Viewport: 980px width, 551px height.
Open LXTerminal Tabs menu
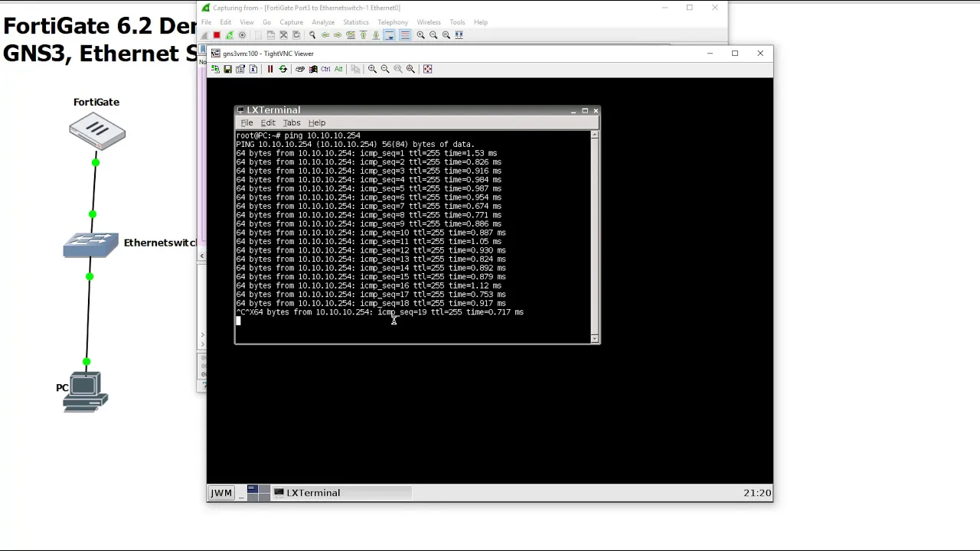click(292, 122)
